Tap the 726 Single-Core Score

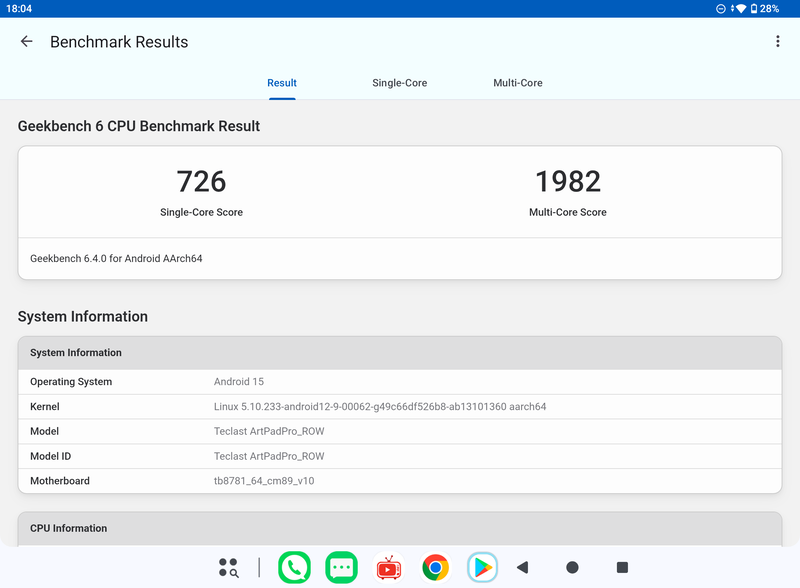pos(201,182)
